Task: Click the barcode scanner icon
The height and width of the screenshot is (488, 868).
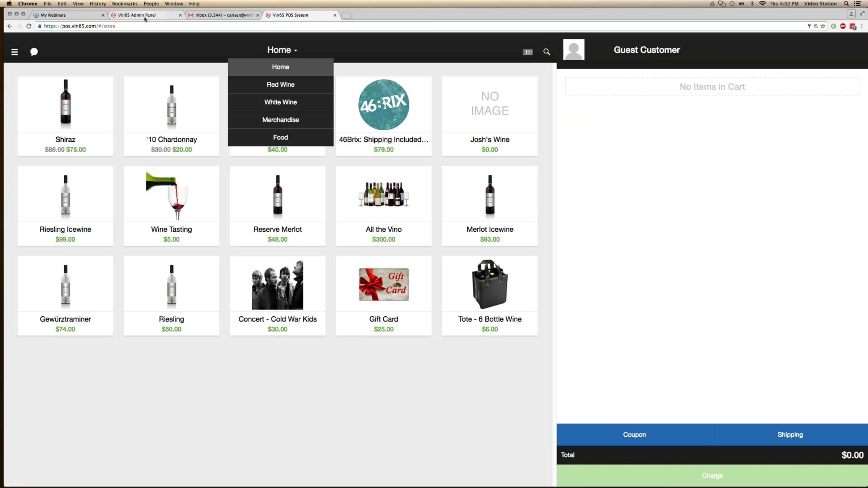Action: pyautogui.click(x=528, y=52)
